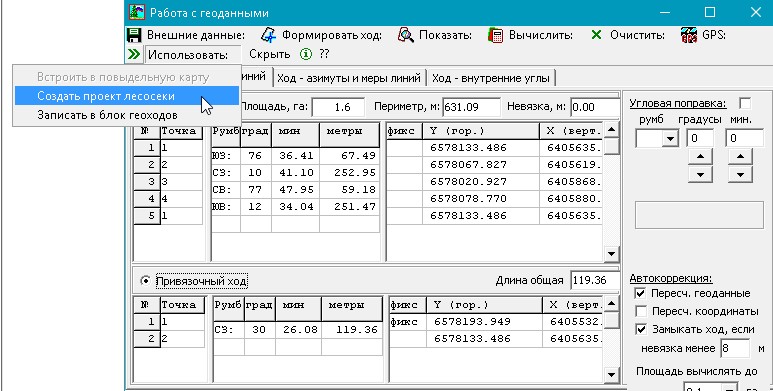The image size is (773, 391).
Task: Decrease мин. with the down arrow
Action: [740, 174]
